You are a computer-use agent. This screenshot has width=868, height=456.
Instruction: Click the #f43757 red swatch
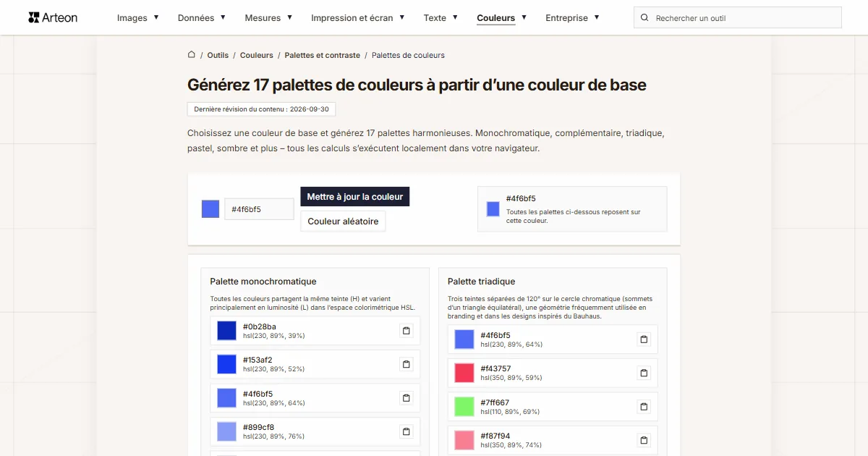[464, 373]
